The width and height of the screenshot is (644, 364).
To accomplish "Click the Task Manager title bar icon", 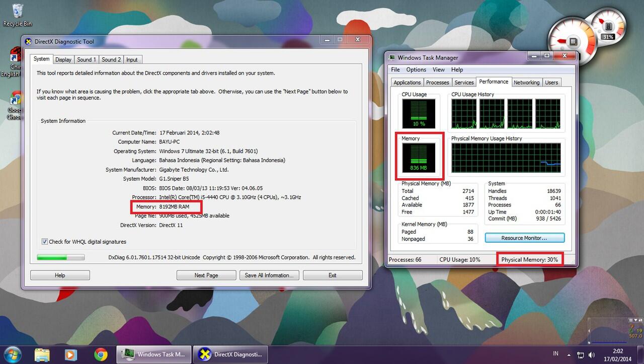I will point(391,57).
